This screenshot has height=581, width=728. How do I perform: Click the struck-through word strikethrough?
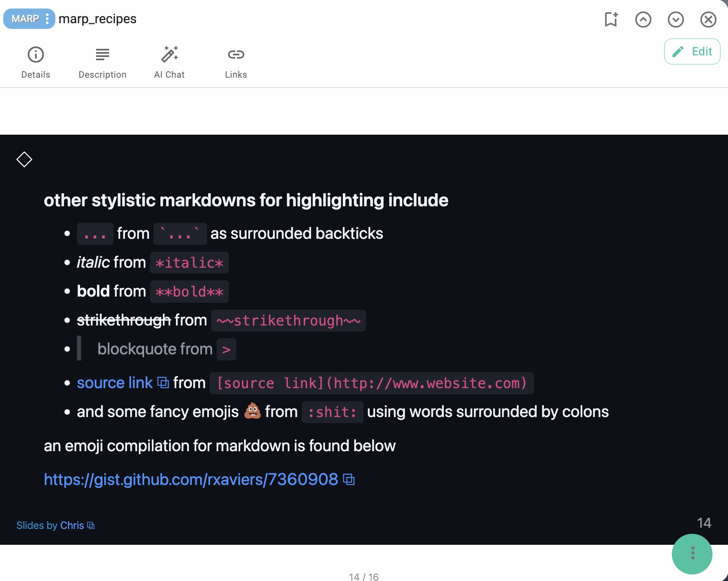(x=124, y=320)
